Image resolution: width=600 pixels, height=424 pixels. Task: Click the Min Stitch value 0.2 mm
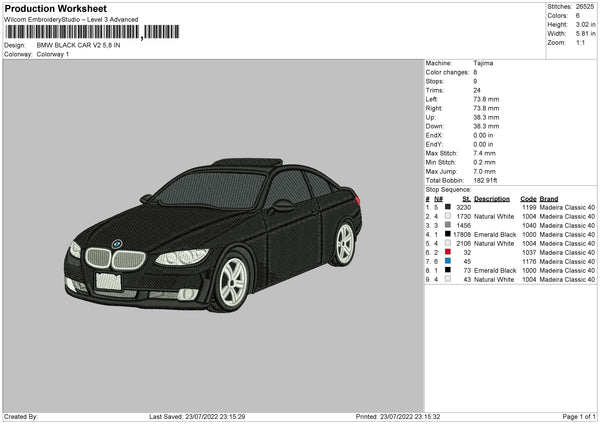tap(484, 163)
